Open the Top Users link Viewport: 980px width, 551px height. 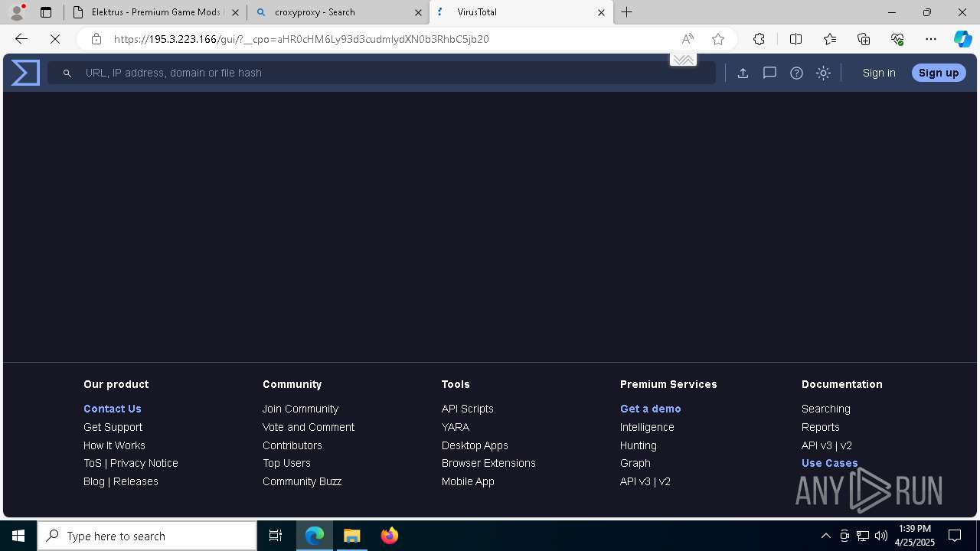286,463
